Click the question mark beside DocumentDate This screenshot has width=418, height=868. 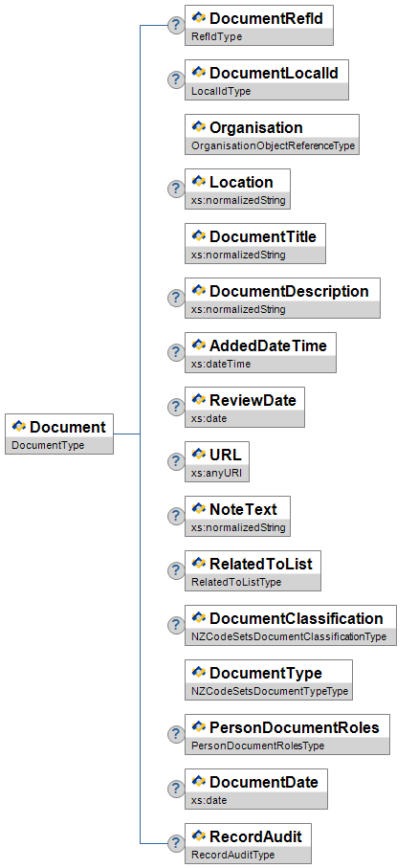[176, 789]
